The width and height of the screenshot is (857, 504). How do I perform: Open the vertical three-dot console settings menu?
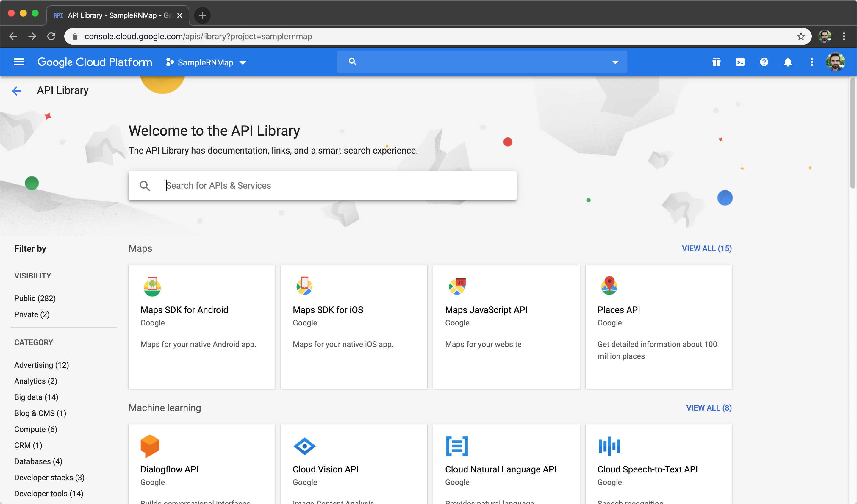tap(811, 62)
